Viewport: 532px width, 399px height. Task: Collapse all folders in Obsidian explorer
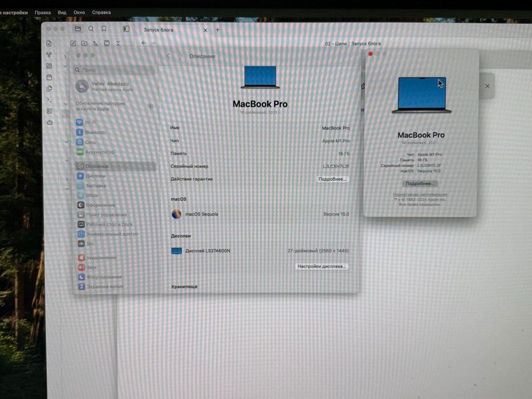pyautogui.click(x=117, y=43)
